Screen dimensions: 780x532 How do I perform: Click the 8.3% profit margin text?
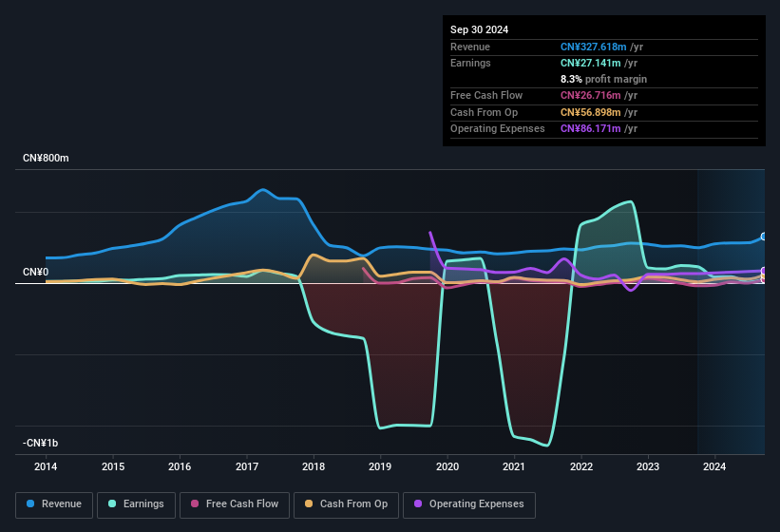tap(603, 79)
